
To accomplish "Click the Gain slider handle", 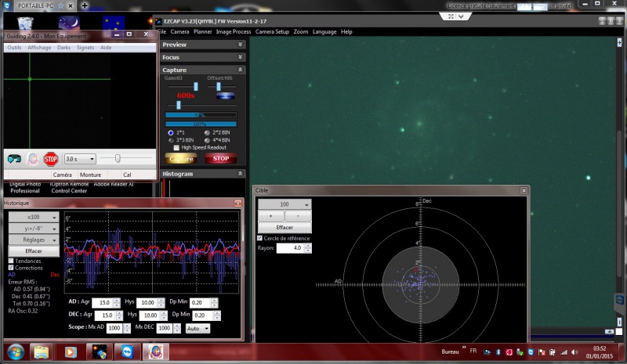I will point(195,86).
